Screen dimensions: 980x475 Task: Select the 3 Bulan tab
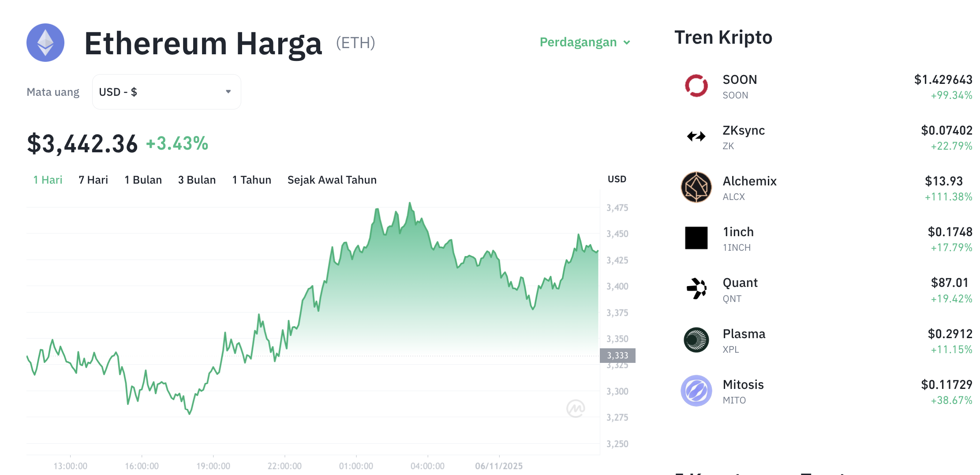click(197, 180)
